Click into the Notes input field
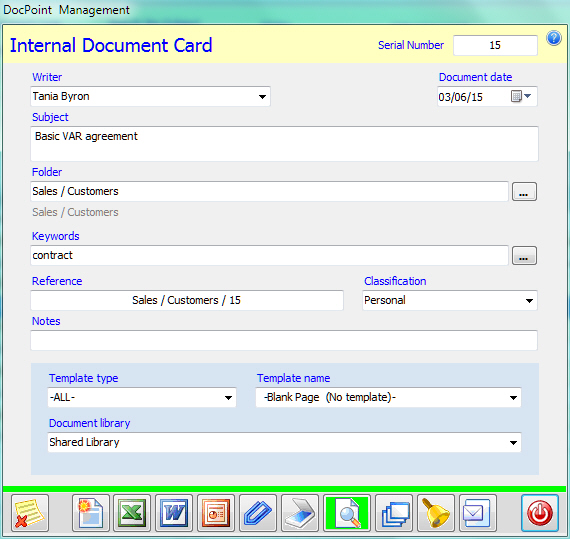This screenshot has width=570, height=539. pos(284,340)
